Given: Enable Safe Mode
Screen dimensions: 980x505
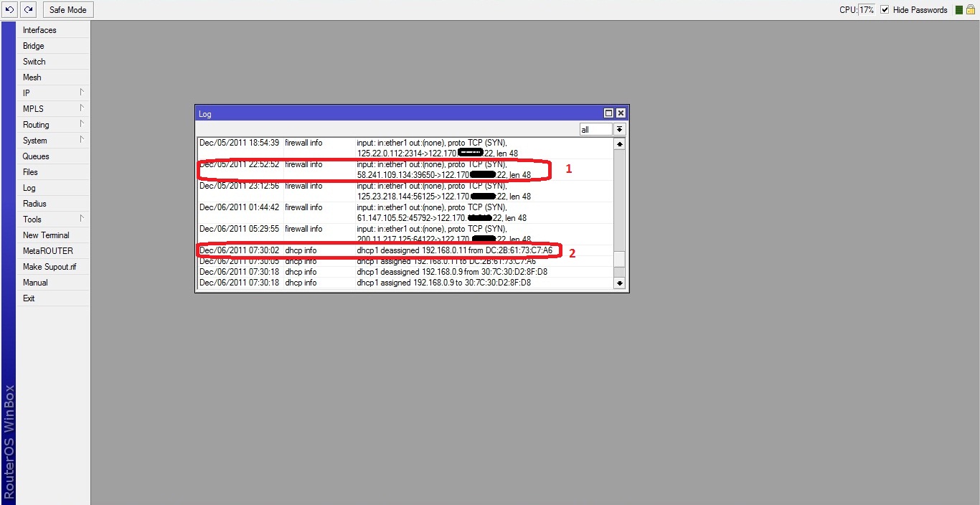Looking at the screenshot, I should pos(67,9).
